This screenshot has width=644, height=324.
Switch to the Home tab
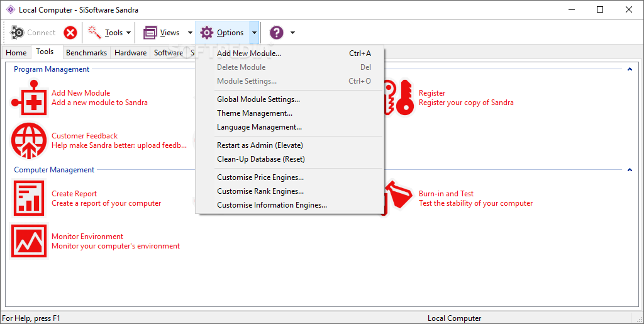16,53
